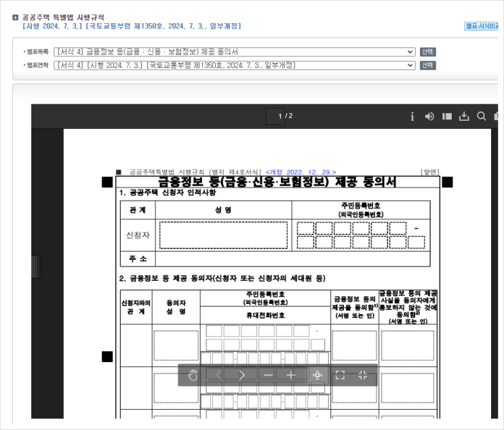Click the document info icon
The image size is (504, 430).
pyautogui.click(x=412, y=117)
